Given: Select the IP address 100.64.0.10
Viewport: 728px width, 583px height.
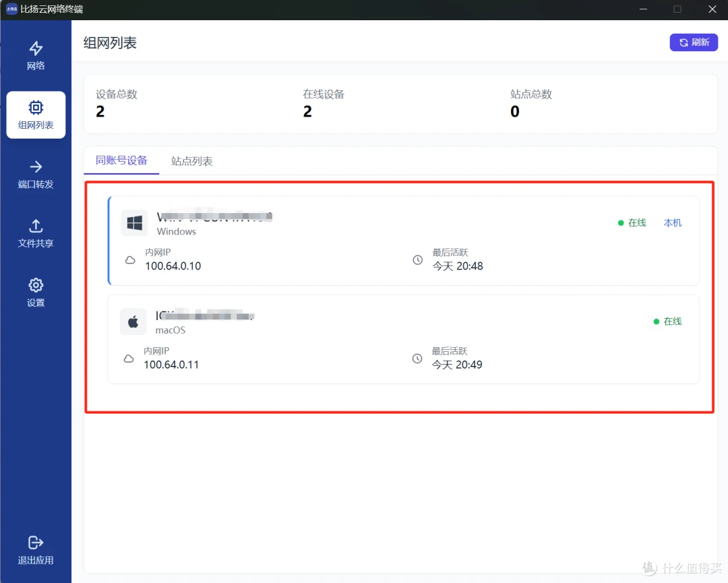Looking at the screenshot, I should point(173,266).
